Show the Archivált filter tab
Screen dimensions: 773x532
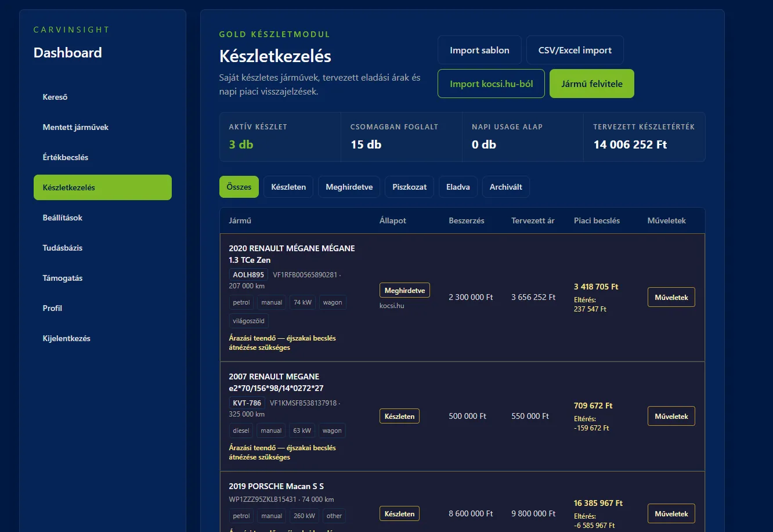click(x=506, y=187)
